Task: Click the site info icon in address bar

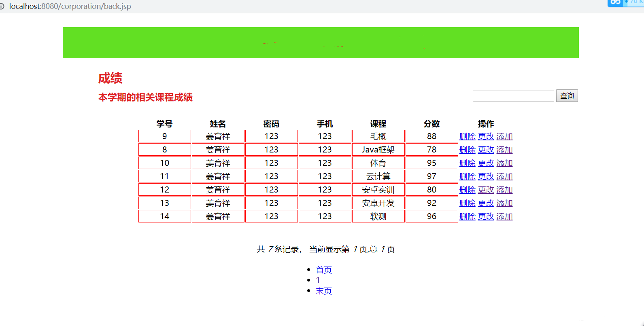Action: tap(2, 6)
